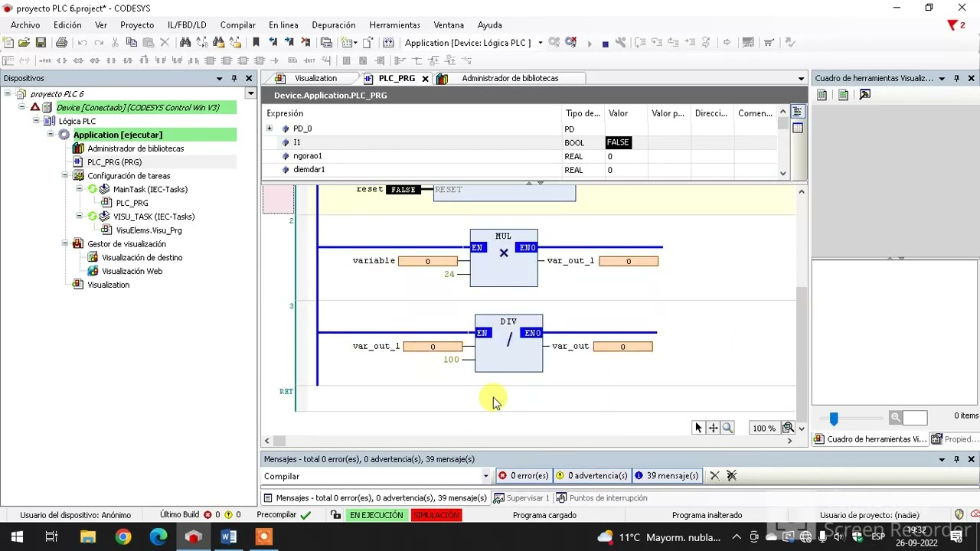Open the Compilar menu
The width and height of the screenshot is (980, 551).
[237, 25]
